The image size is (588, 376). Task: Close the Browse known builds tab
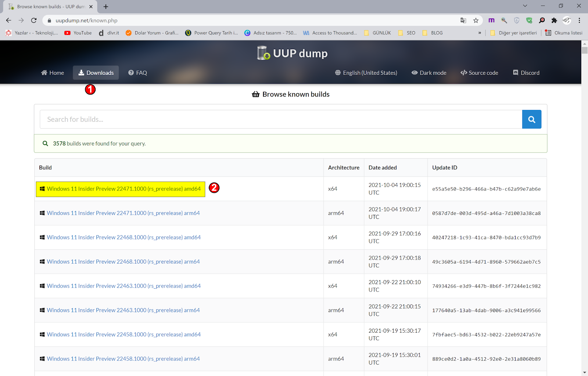click(x=91, y=7)
